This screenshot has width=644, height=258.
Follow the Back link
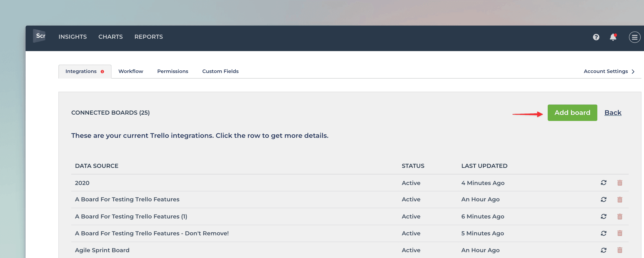[x=613, y=113]
